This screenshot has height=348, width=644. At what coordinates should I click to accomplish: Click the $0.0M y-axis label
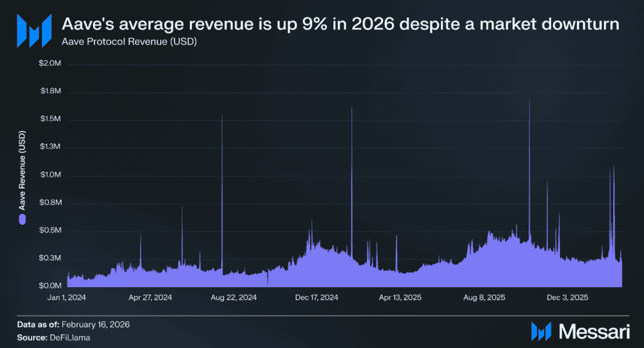50,286
